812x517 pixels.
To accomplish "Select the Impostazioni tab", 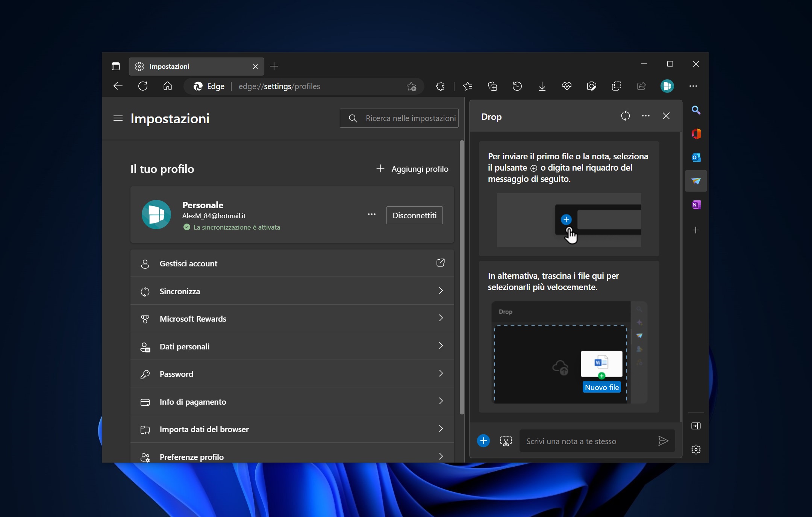I will point(196,67).
